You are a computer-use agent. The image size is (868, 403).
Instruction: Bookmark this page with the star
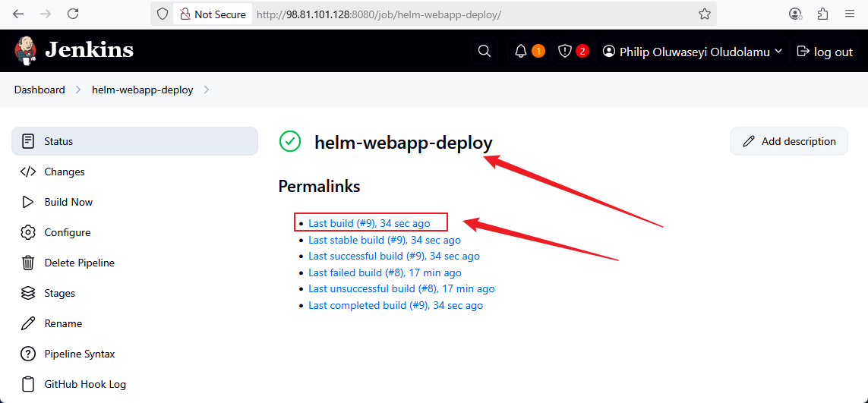[704, 14]
